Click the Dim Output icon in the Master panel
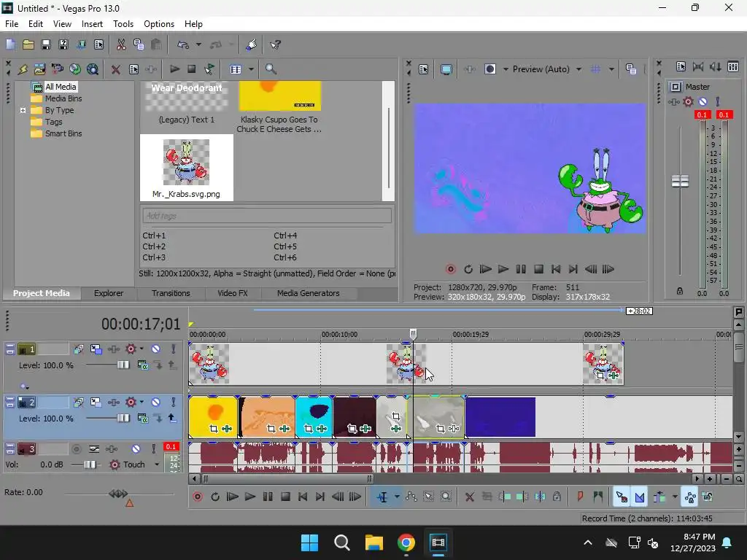 pos(716,66)
